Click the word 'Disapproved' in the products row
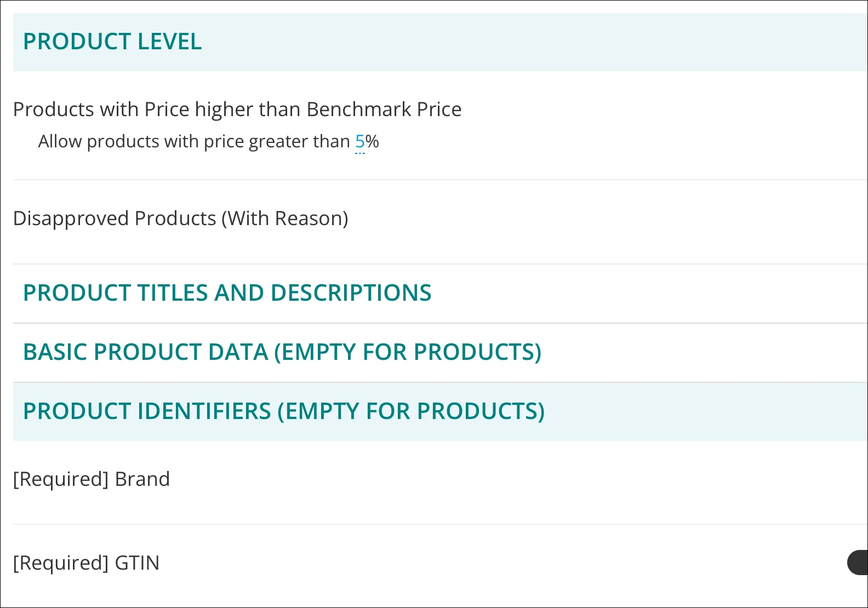 71,219
